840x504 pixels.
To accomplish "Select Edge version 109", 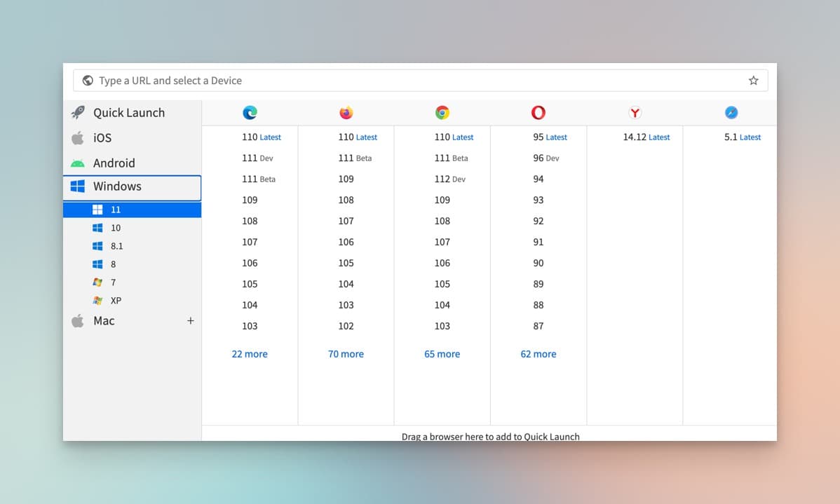I will click(250, 200).
